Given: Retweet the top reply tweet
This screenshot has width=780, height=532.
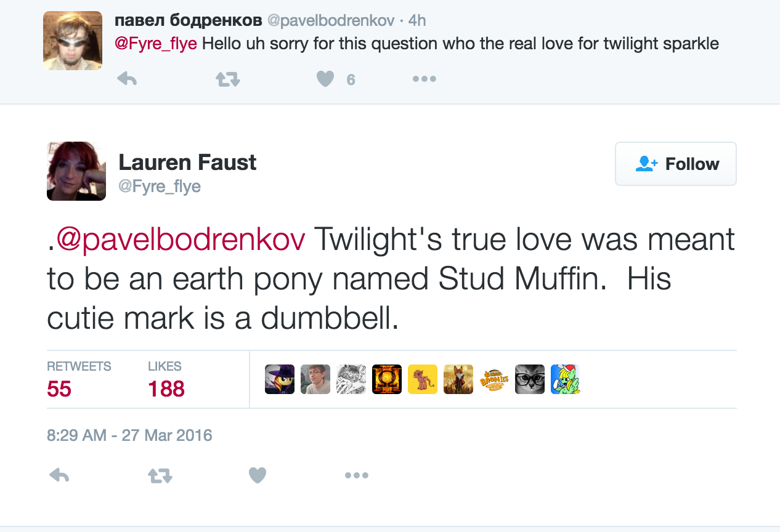Looking at the screenshot, I should click(227, 79).
